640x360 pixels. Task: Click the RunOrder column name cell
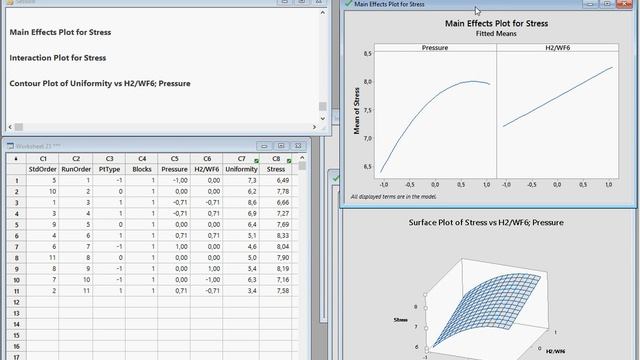click(x=76, y=169)
